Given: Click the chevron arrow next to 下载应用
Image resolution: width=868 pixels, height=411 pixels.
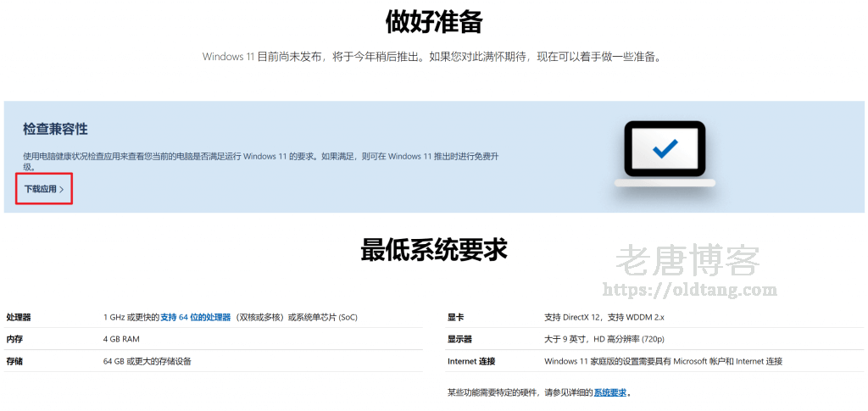Looking at the screenshot, I should [x=62, y=190].
